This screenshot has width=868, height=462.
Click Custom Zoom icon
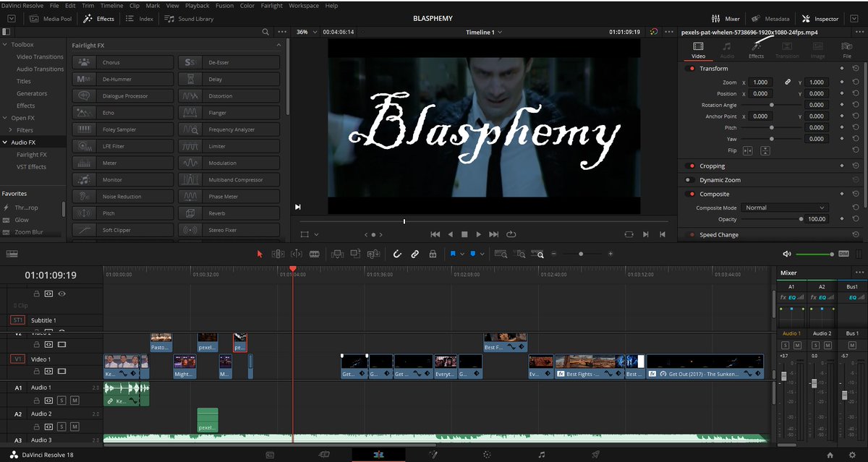point(537,254)
